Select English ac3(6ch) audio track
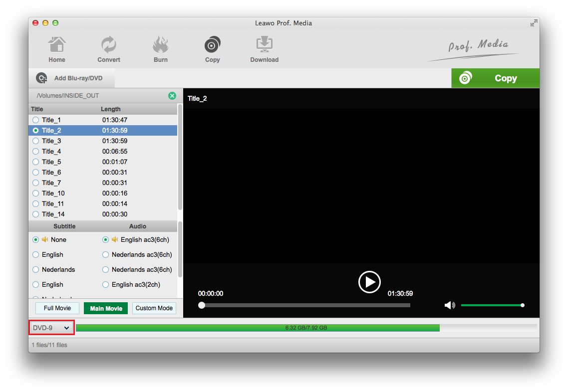The height and width of the screenshot is (392, 568). coord(105,239)
